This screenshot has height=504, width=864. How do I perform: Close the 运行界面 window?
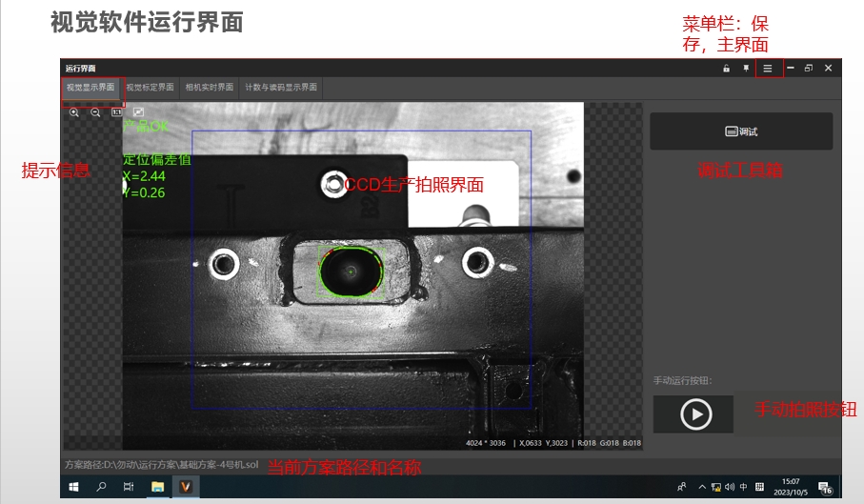click(828, 69)
